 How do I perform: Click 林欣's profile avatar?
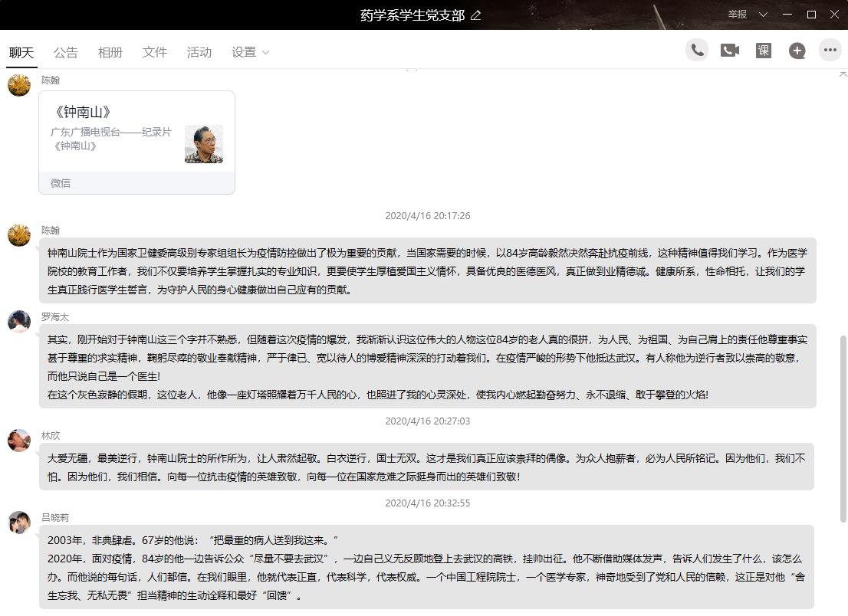click(x=19, y=441)
